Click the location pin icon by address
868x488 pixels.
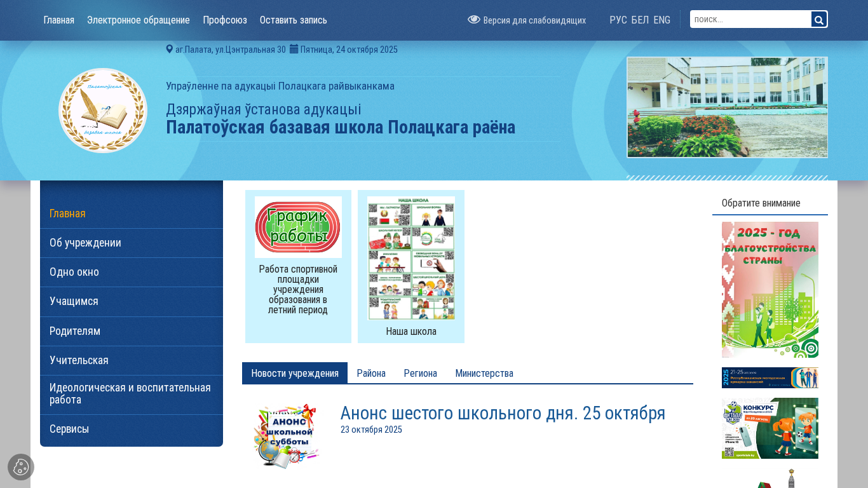pyautogui.click(x=170, y=49)
